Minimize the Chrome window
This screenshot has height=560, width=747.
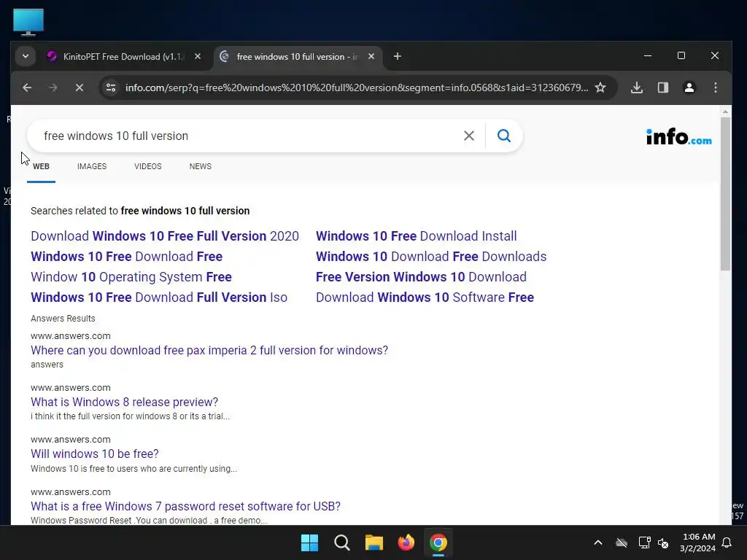648,55
